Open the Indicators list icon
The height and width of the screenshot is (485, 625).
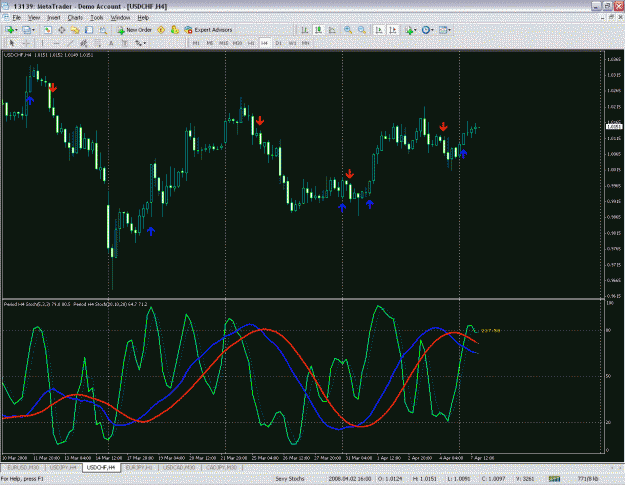point(409,30)
